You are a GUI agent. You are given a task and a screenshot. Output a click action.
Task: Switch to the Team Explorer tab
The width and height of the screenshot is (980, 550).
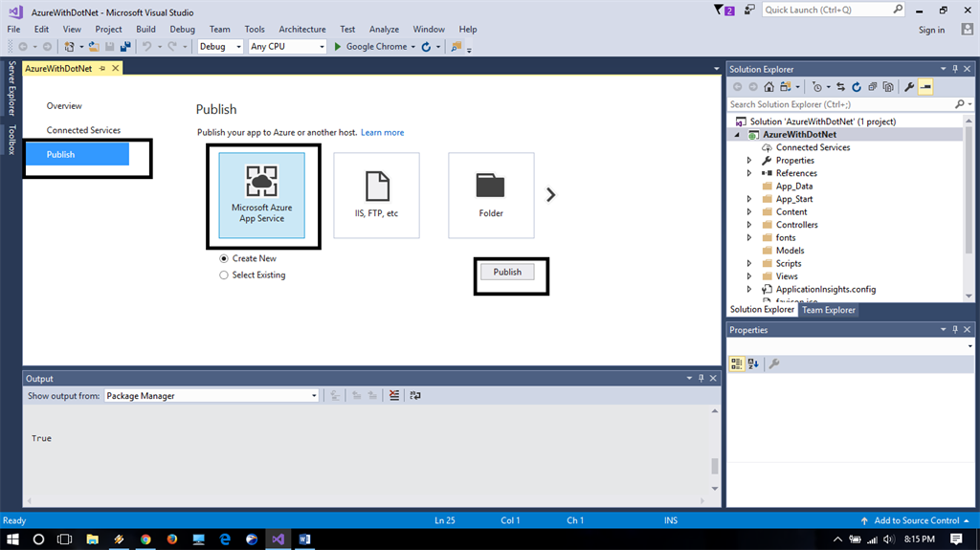pos(829,310)
